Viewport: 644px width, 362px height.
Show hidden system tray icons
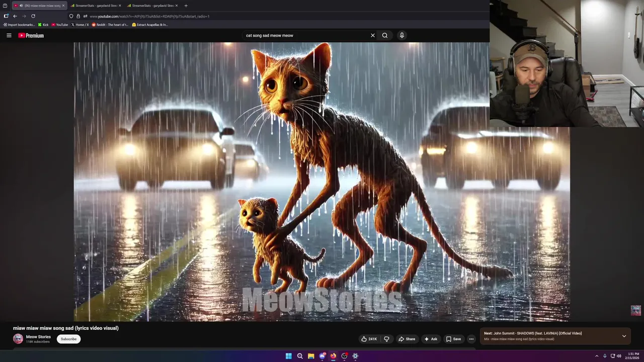pyautogui.click(x=597, y=356)
